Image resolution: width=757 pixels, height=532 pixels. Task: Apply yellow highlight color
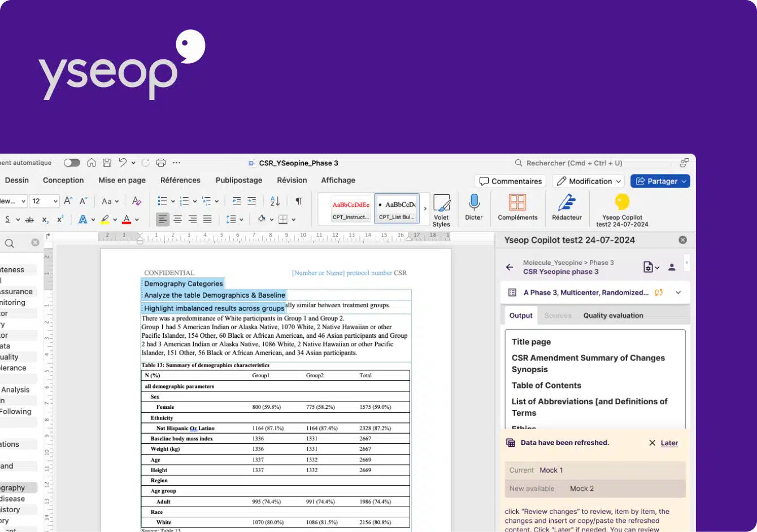(x=105, y=219)
